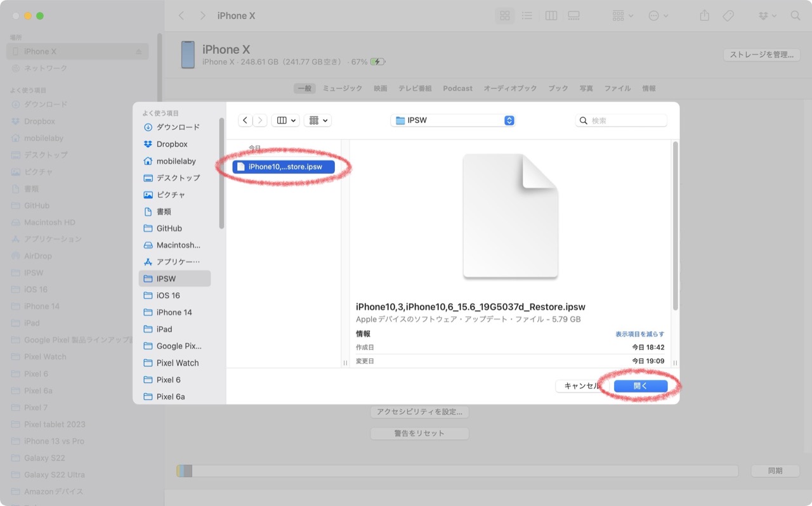This screenshot has height=506, width=812.
Task: Click iPhone storage usage bar
Action: click(x=457, y=471)
